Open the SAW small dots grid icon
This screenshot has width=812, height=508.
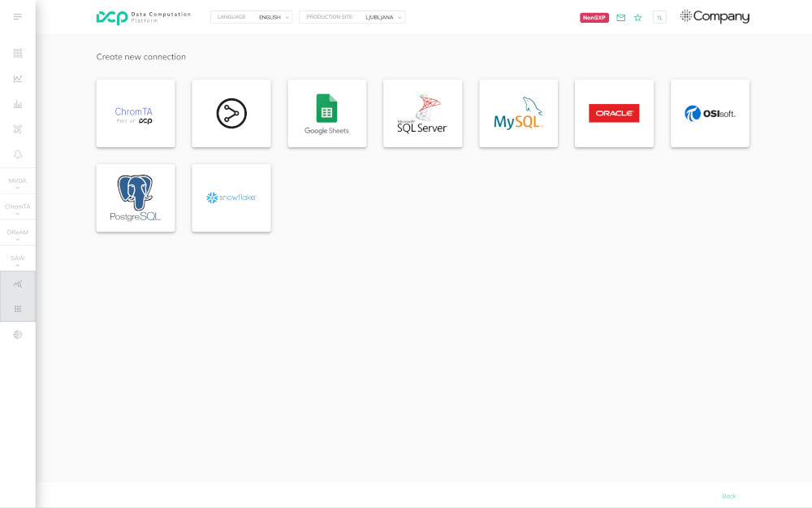[x=18, y=309]
